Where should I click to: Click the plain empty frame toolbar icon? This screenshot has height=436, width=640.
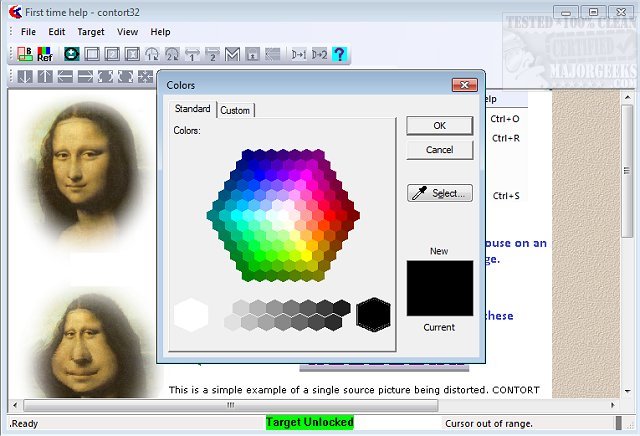(92, 54)
